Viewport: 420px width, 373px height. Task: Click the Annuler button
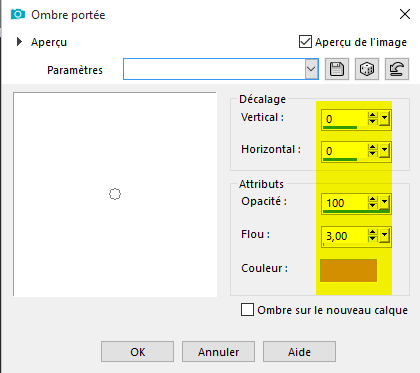pyautogui.click(x=218, y=352)
